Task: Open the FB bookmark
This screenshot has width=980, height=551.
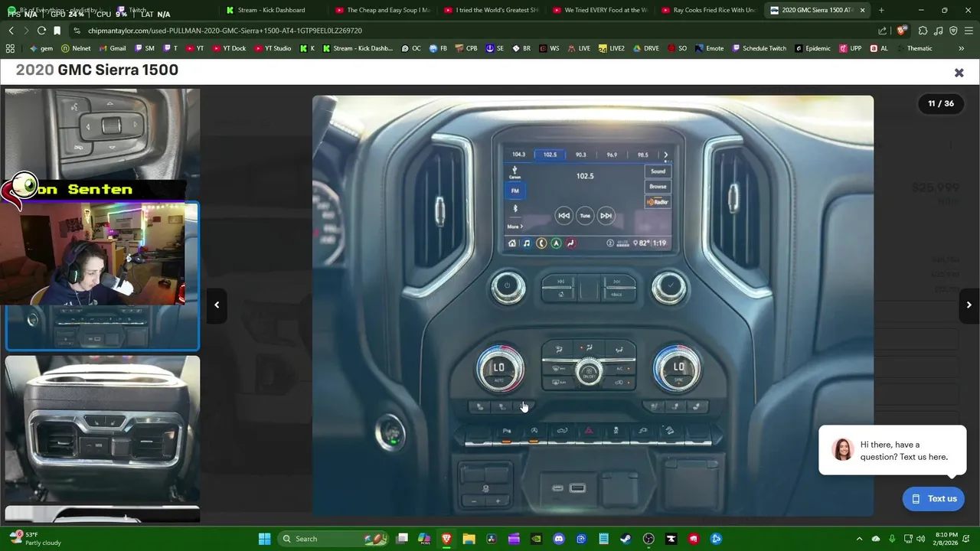Action: pyautogui.click(x=438, y=48)
